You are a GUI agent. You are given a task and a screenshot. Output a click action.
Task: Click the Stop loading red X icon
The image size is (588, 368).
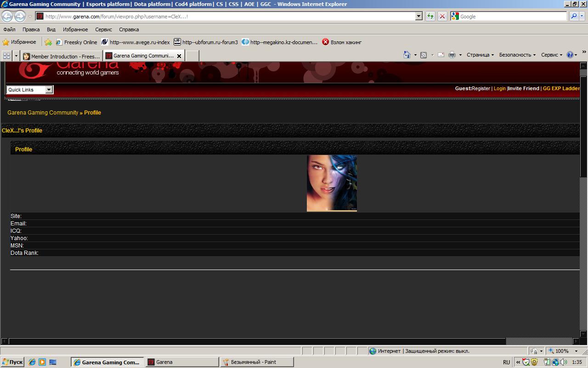tap(442, 17)
